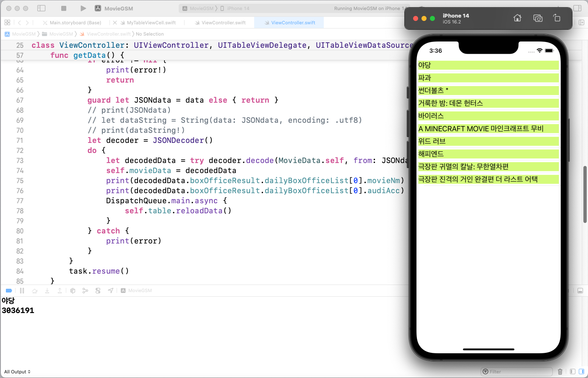Viewport: 588px width, 378px height.
Task: Place cursor on task.resume() line
Action: click(99, 271)
